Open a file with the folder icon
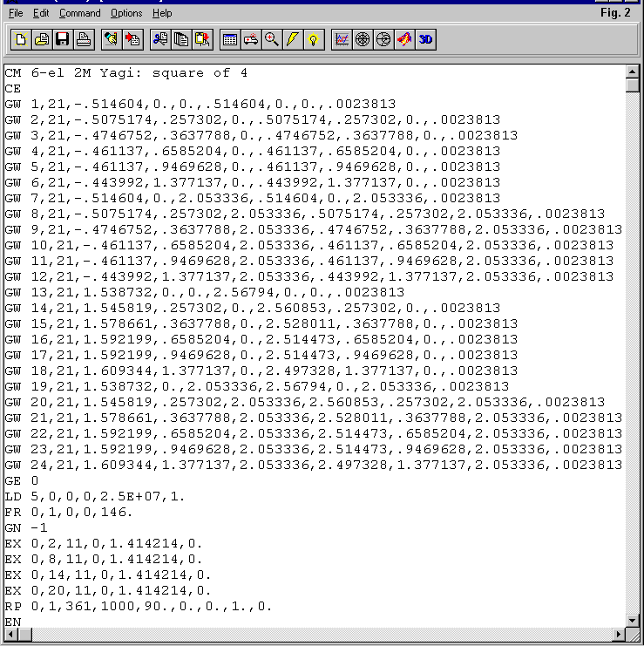The width and height of the screenshot is (644, 646). coord(41,39)
